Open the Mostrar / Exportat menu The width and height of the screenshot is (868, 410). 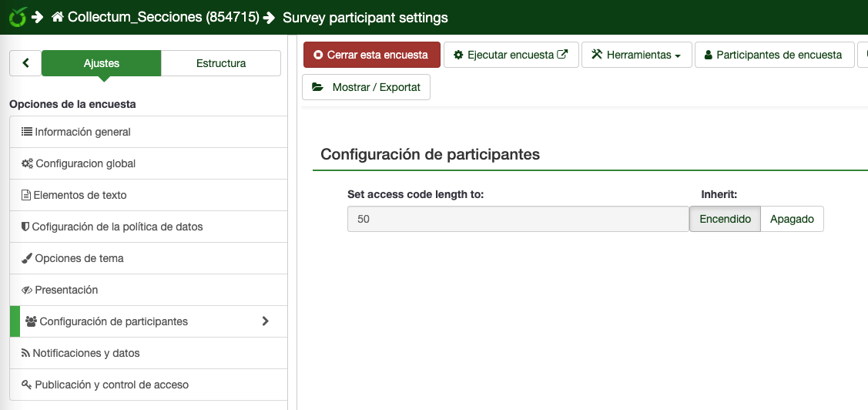[366, 87]
